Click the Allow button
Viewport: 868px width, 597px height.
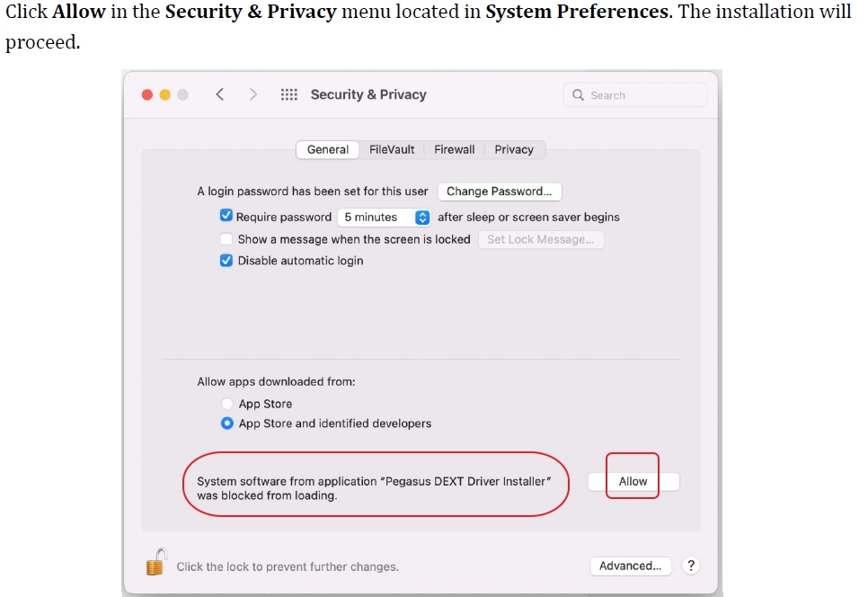coord(633,482)
